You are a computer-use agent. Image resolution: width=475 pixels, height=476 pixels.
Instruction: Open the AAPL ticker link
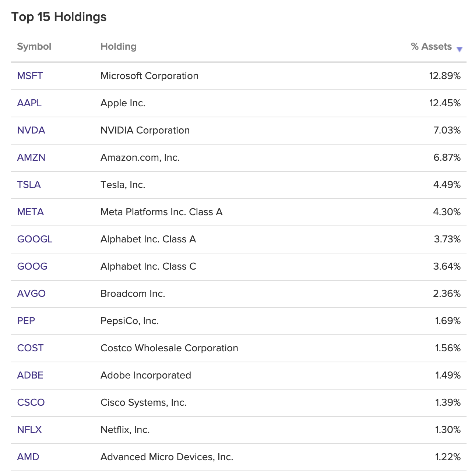29,103
